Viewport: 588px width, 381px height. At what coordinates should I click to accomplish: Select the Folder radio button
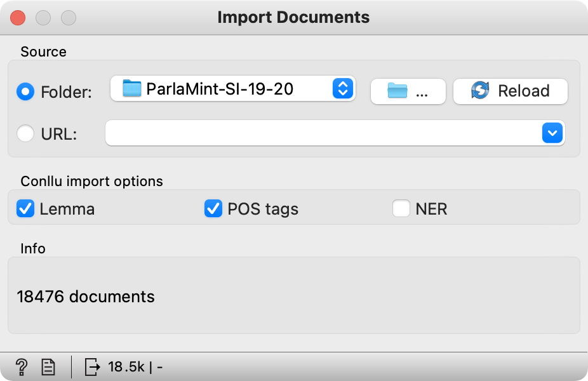click(x=25, y=91)
